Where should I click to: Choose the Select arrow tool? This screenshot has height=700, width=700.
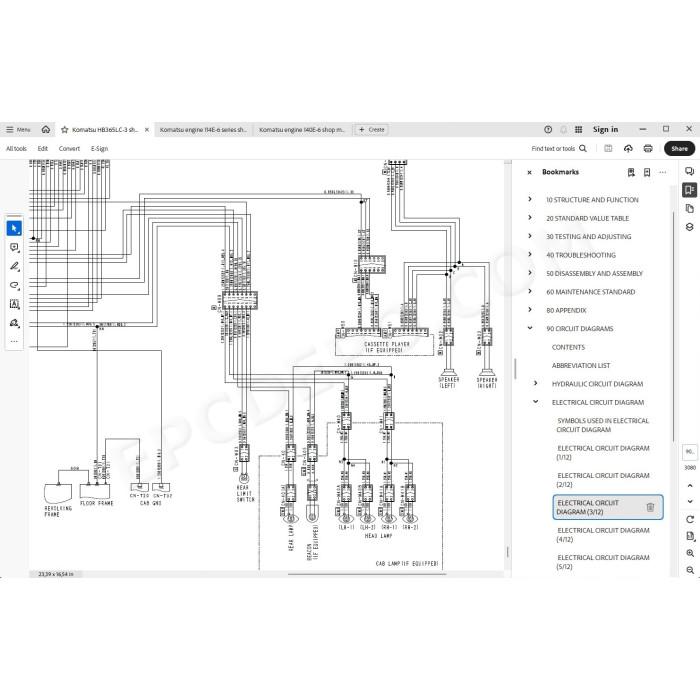(14, 228)
